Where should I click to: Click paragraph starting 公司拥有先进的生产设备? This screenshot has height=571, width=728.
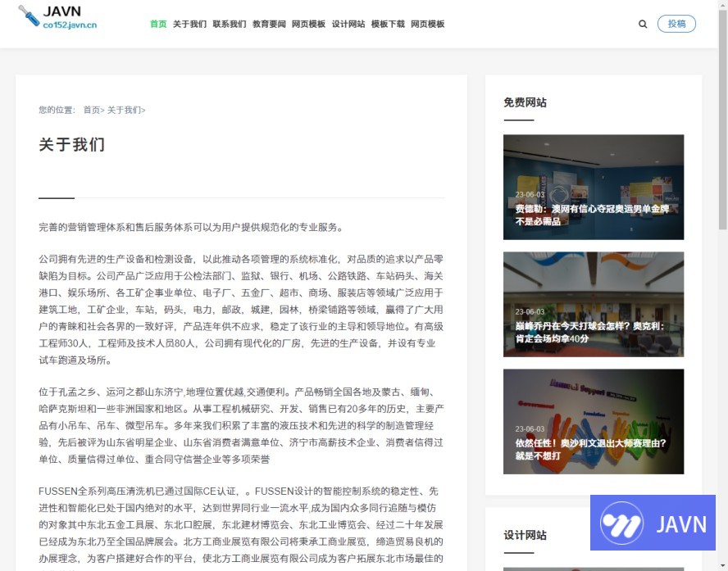[x=241, y=310]
